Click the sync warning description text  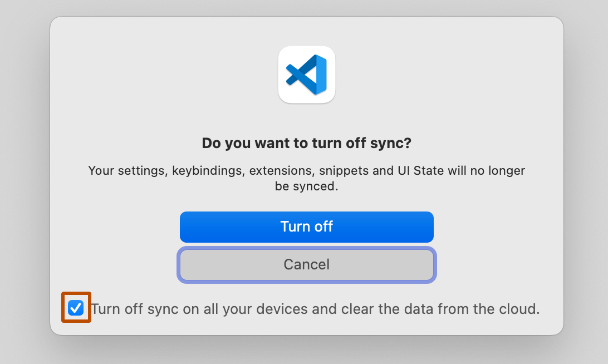coord(307,178)
